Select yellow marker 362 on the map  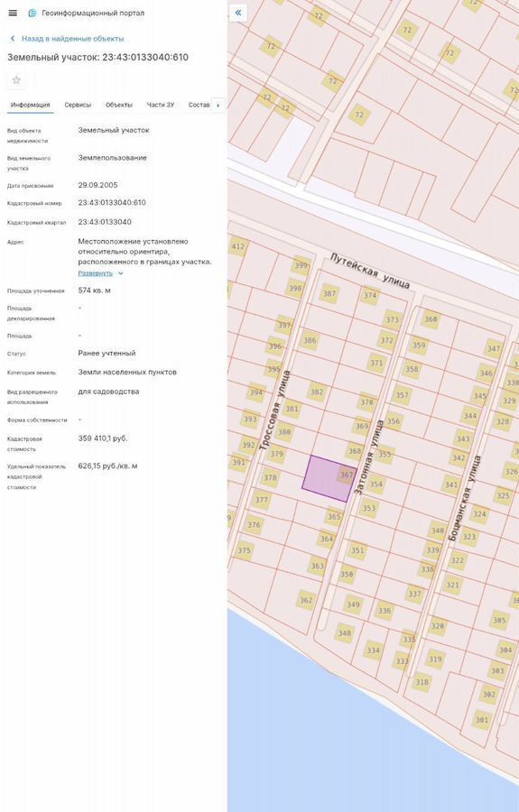pyautogui.click(x=306, y=600)
